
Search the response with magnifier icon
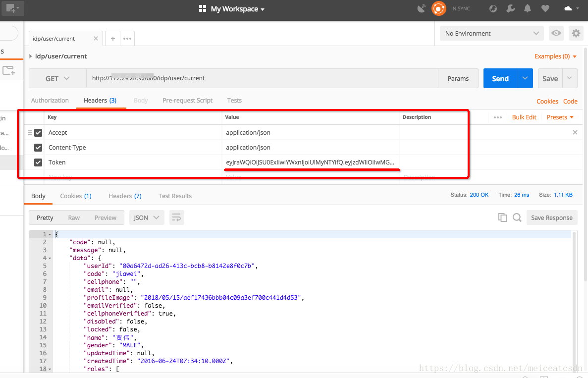pyautogui.click(x=517, y=217)
